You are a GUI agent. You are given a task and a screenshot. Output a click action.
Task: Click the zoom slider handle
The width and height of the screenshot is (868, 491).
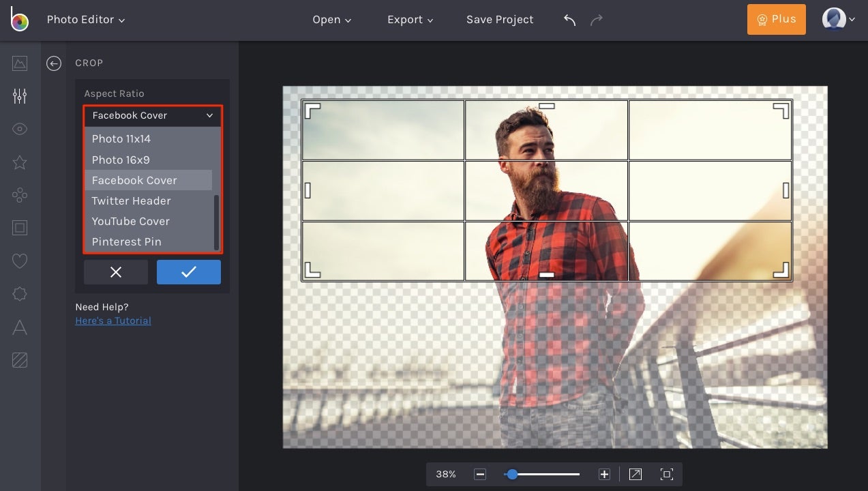pos(511,474)
